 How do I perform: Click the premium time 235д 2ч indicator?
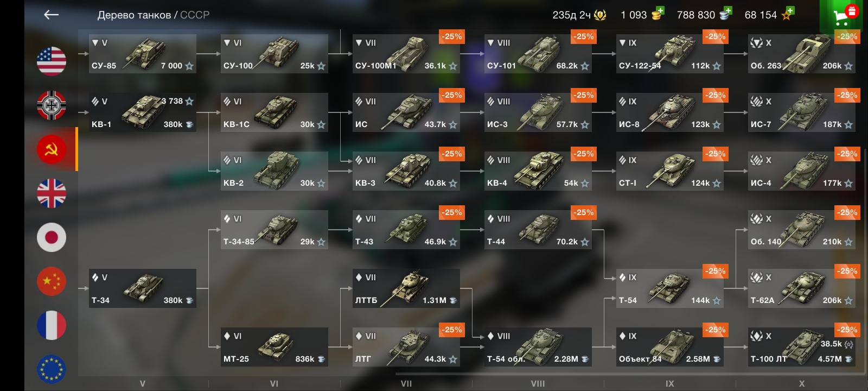point(579,15)
